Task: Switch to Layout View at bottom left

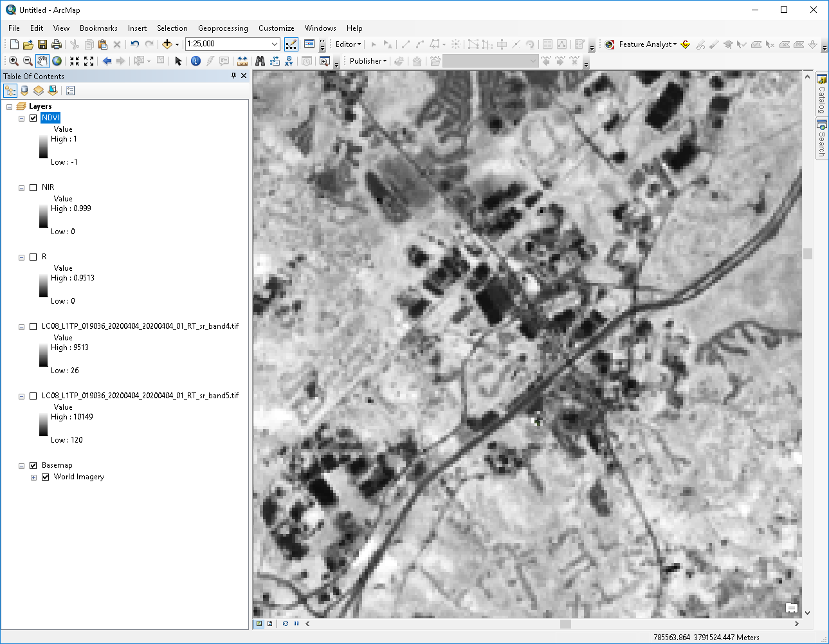Action: click(268, 623)
